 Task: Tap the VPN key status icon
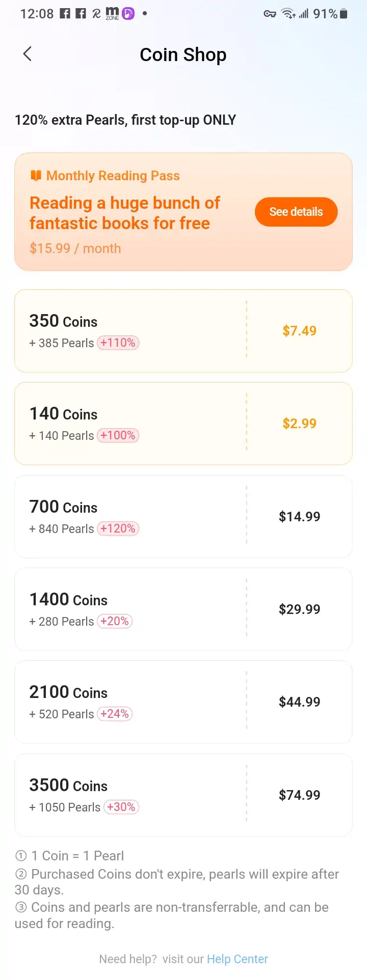(270, 14)
